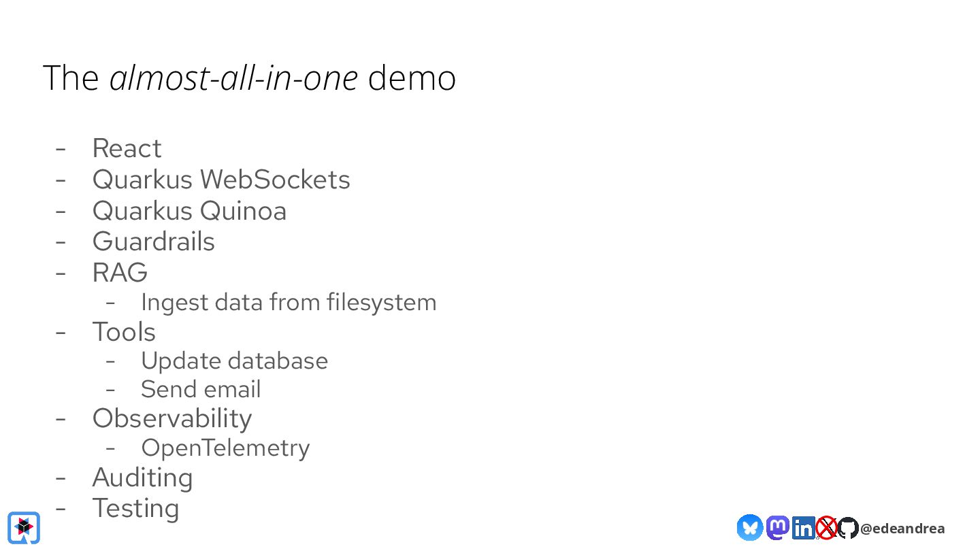Click the 'Send email' sub-bullet
Viewport: 980px width, 551px height.
(201, 389)
